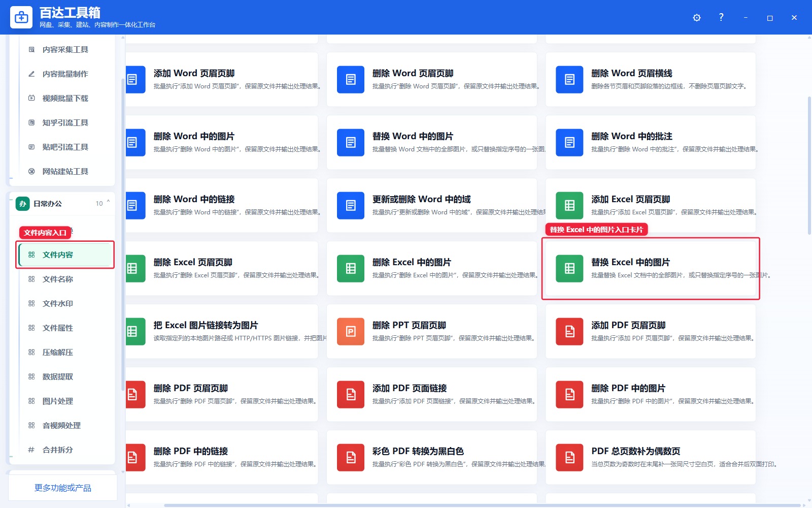Screen dimensions: 812x508
Task: Click icon of 更新或删除 Word 中的域 card
Action: coord(351,205)
